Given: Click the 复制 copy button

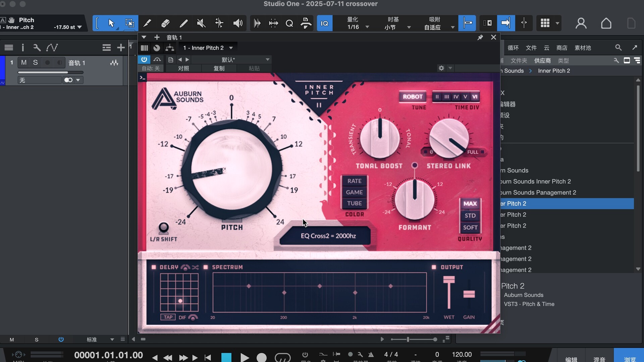Looking at the screenshot, I should coord(219,68).
